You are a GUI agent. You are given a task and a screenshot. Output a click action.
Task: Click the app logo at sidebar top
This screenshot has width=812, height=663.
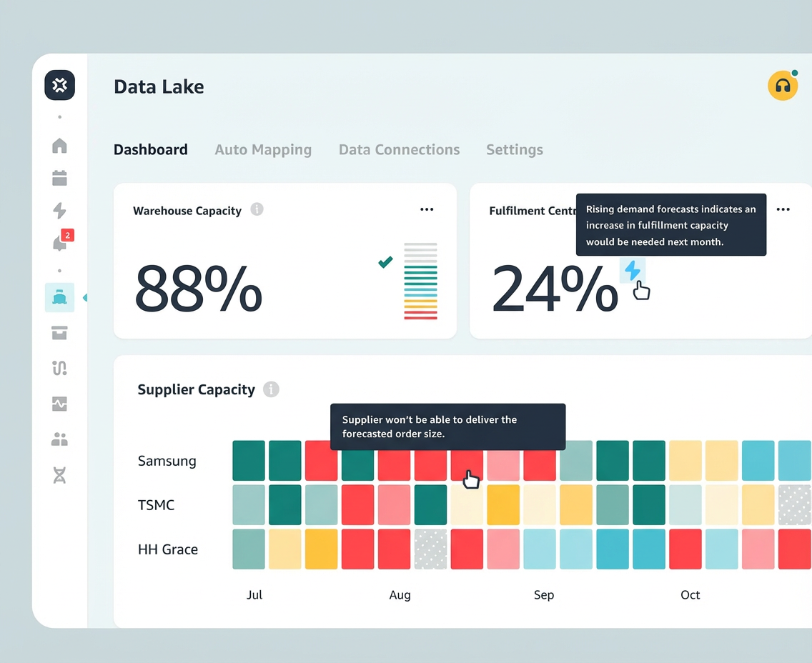[60, 86]
